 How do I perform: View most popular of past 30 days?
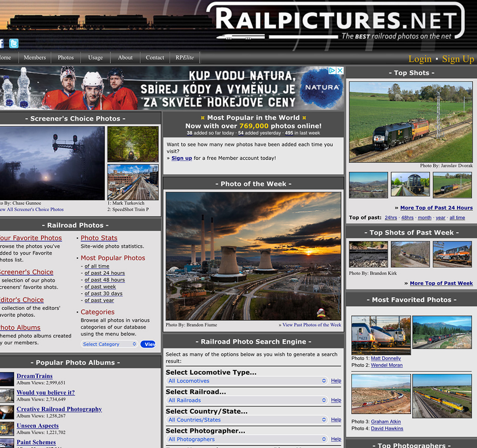(104, 294)
